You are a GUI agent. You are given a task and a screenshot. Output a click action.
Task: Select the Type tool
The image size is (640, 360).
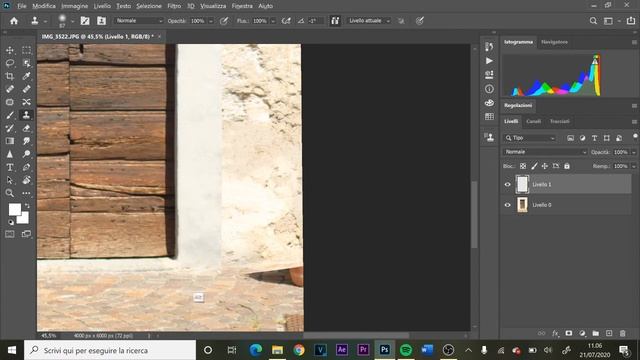point(10,167)
